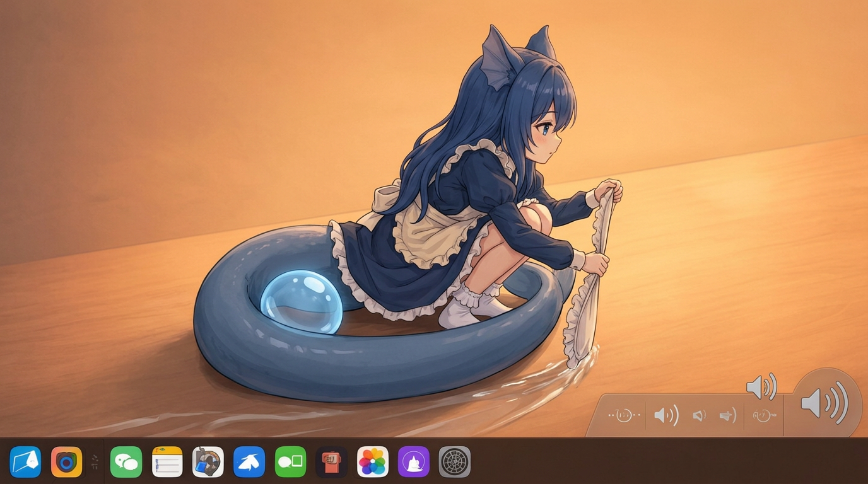Open the blue dock icon with white bird
The width and height of the screenshot is (868, 484).
pyautogui.click(x=249, y=462)
